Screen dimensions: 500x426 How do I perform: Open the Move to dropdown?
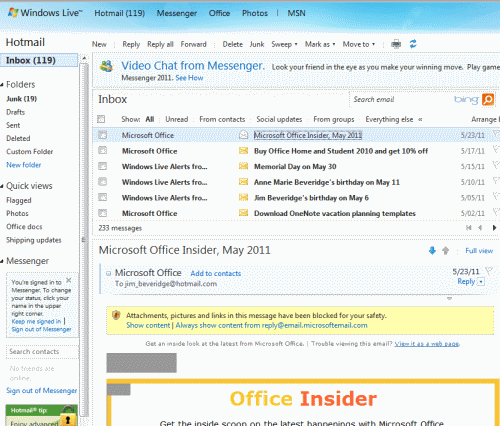(x=359, y=44)
